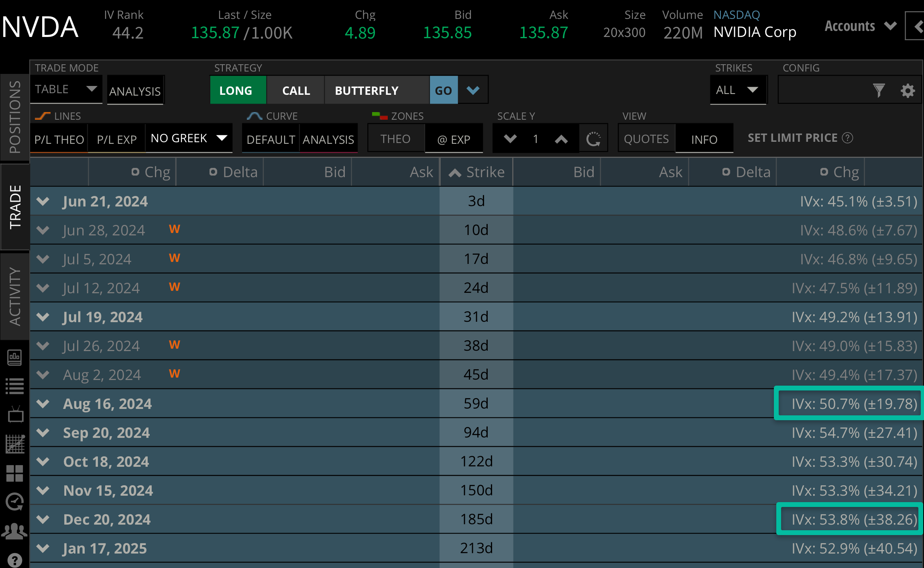Image resolution: width=924 pixels, height=568 pixels.
Task: Open the NO GREEK lines dropdown
Action: pos(188,138)
